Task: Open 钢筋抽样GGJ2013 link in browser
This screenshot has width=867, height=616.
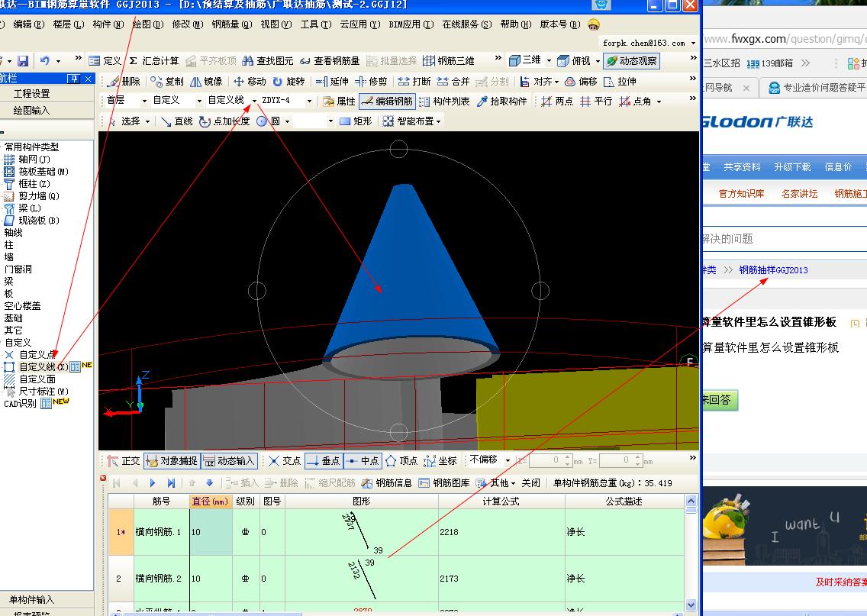Action: click(773, 270)
